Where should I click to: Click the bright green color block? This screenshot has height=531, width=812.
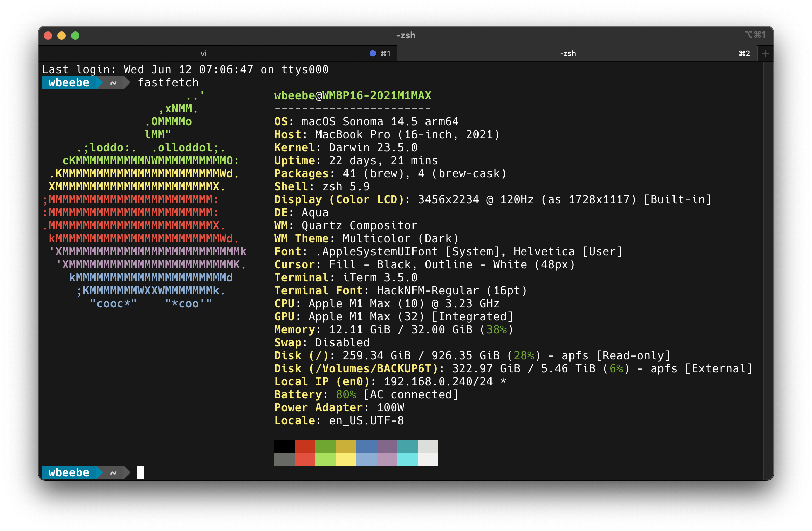[326, 459]
